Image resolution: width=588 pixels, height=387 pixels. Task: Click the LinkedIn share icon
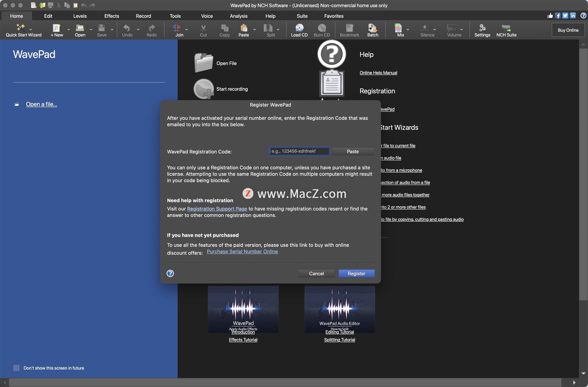[x=573, y=16]
